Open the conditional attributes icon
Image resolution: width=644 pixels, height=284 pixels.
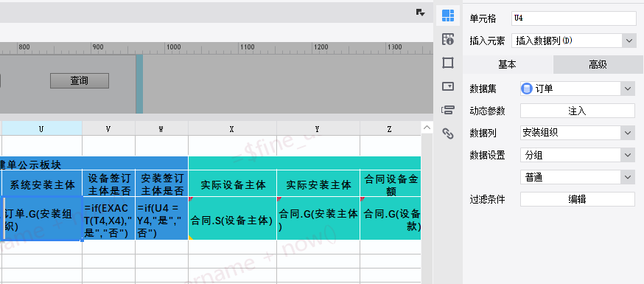pos(448,110)
